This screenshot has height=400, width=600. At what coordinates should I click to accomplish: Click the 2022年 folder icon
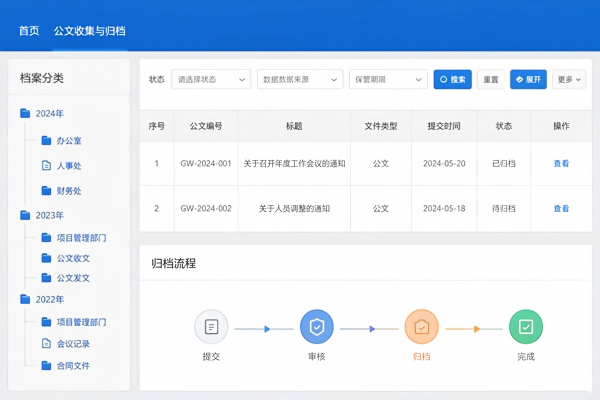[25, 299]
